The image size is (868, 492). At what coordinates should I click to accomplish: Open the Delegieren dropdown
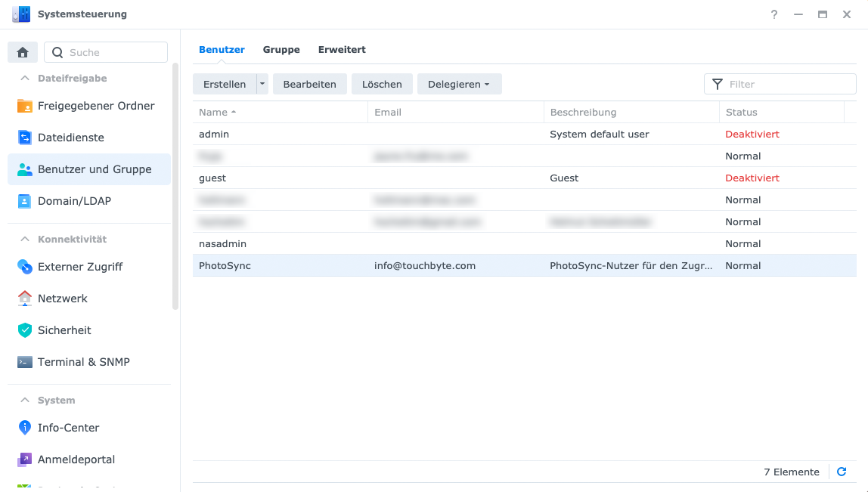point(459,84)
